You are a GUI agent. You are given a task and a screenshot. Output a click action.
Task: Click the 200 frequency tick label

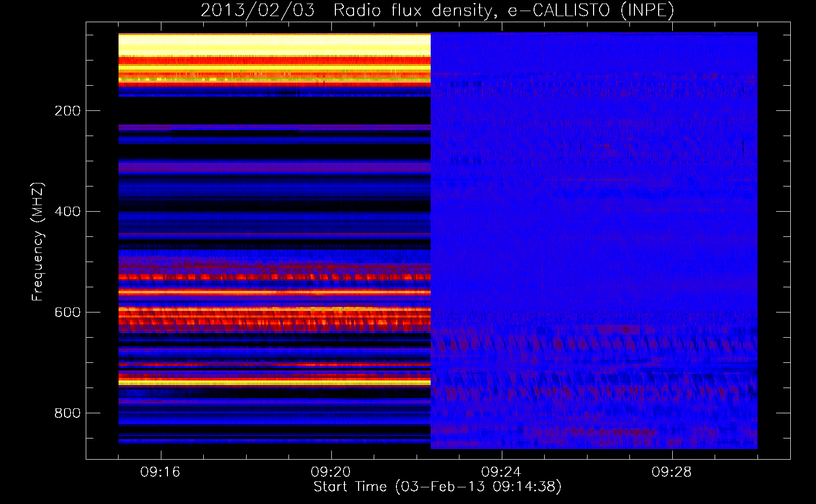(68, 111)
